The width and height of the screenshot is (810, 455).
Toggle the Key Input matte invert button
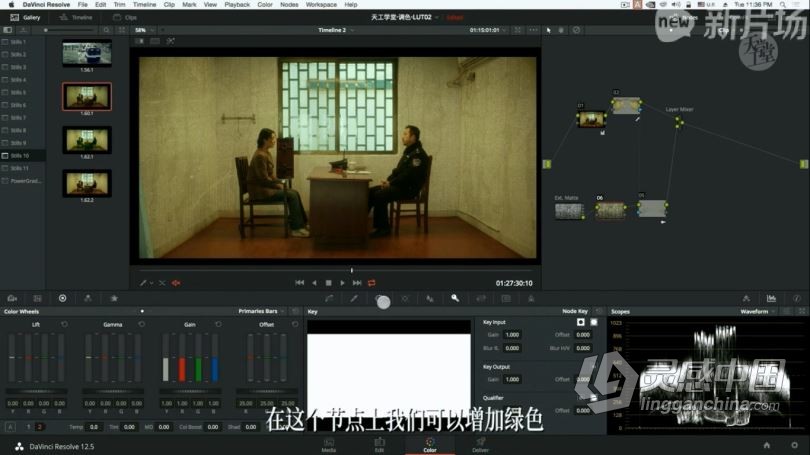coord(581,322)
